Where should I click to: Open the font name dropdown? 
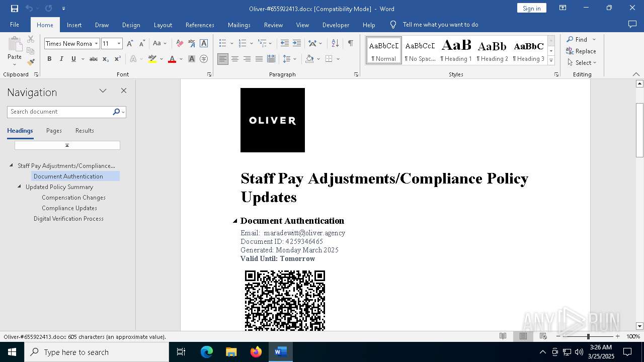96,44
